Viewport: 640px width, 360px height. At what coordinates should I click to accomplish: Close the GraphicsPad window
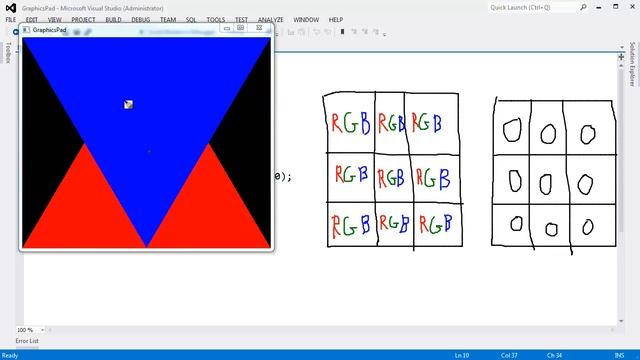pyautogui.click(x=259, y=28)
